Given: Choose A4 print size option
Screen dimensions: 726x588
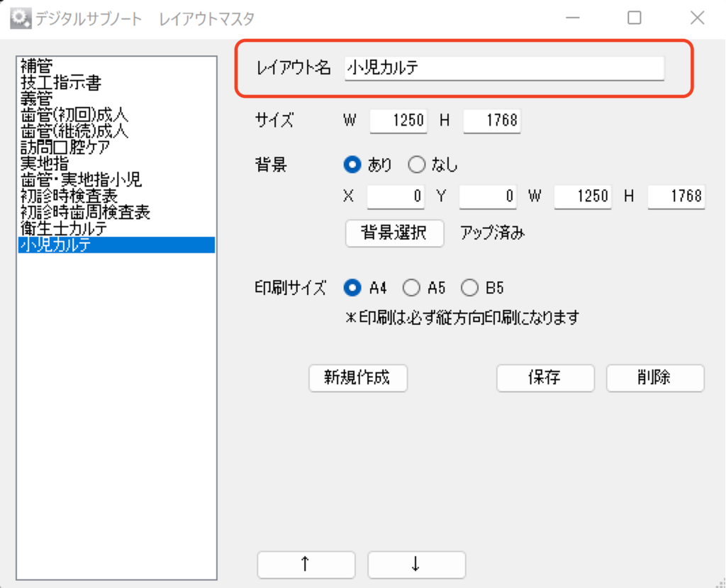Looking at the screenshot, I should [x=352, y=288].
